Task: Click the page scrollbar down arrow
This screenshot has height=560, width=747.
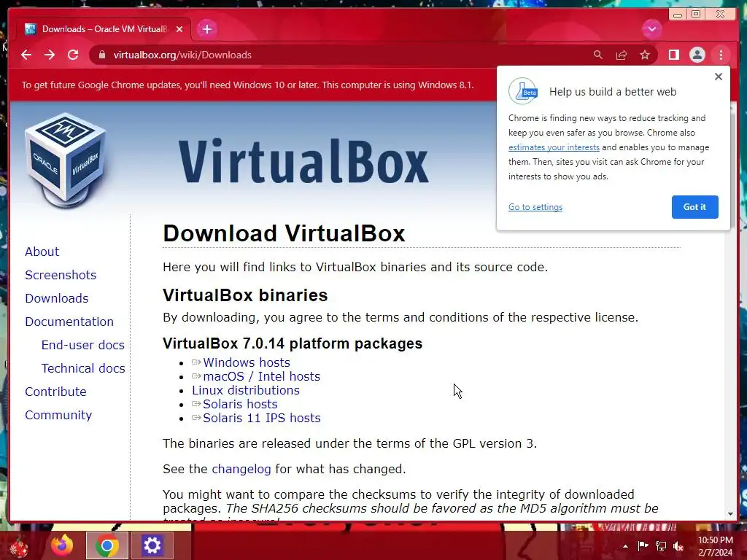Action: [730, 514]
